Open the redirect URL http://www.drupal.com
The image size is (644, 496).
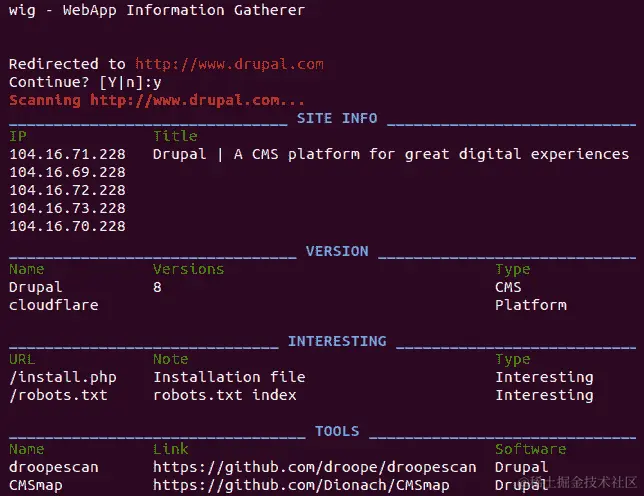coord(229,64)
